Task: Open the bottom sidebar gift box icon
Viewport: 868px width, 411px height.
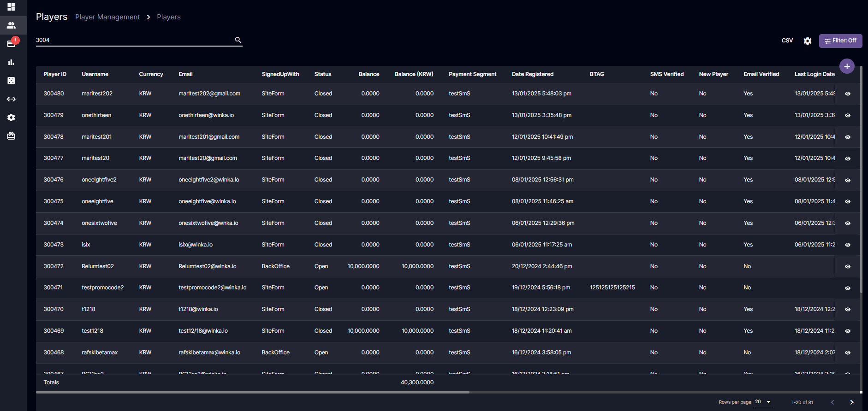Action: [x=11, y=136]
